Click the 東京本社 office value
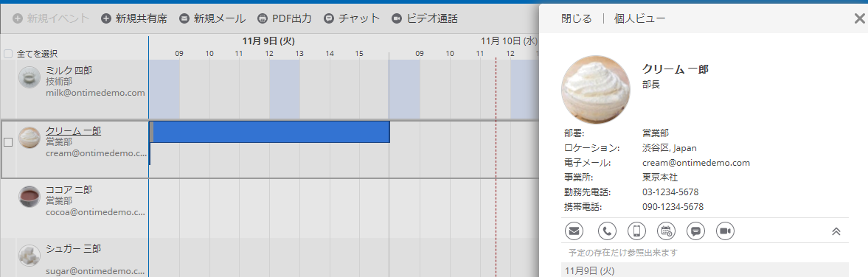The height and width of the screenshot is (277, 868). click(660, 178)
